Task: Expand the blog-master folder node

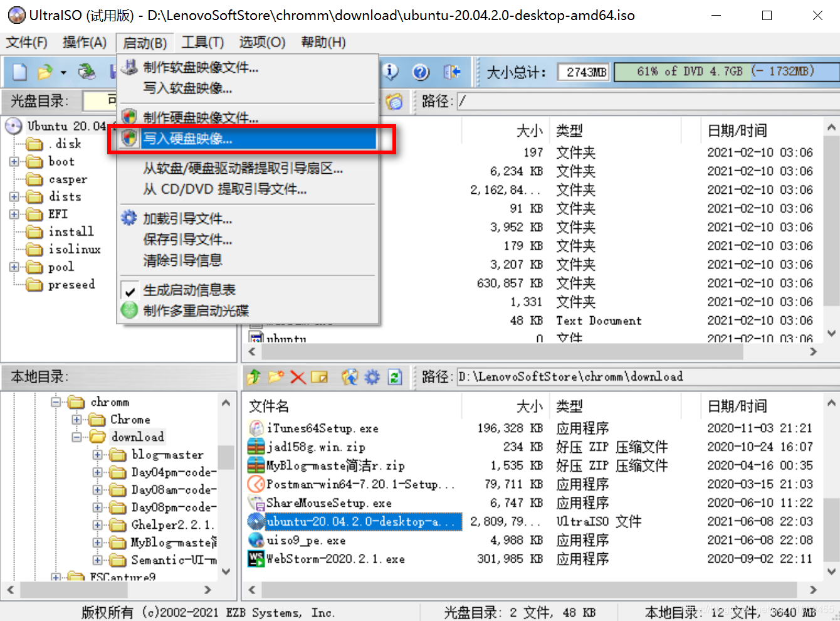Action: pyautogui.click(x=97, y=455)
